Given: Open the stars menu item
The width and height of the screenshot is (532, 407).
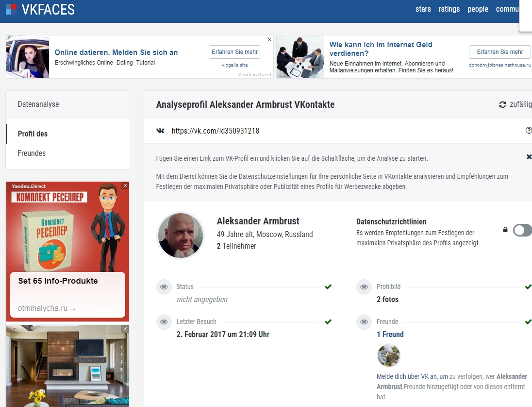Looking at the screenshot, I should [423, 9].
